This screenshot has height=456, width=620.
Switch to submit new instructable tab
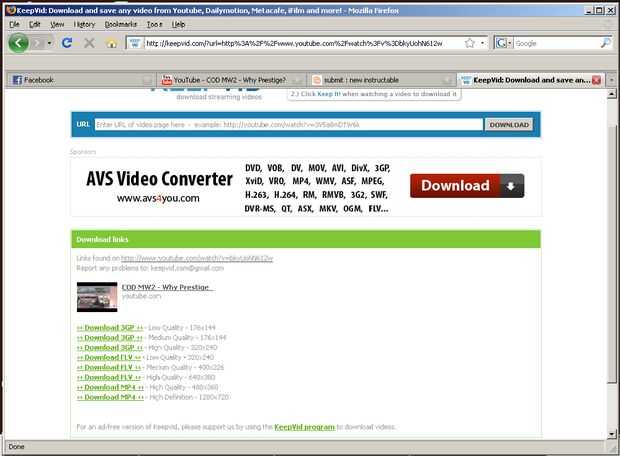point(381,80)
